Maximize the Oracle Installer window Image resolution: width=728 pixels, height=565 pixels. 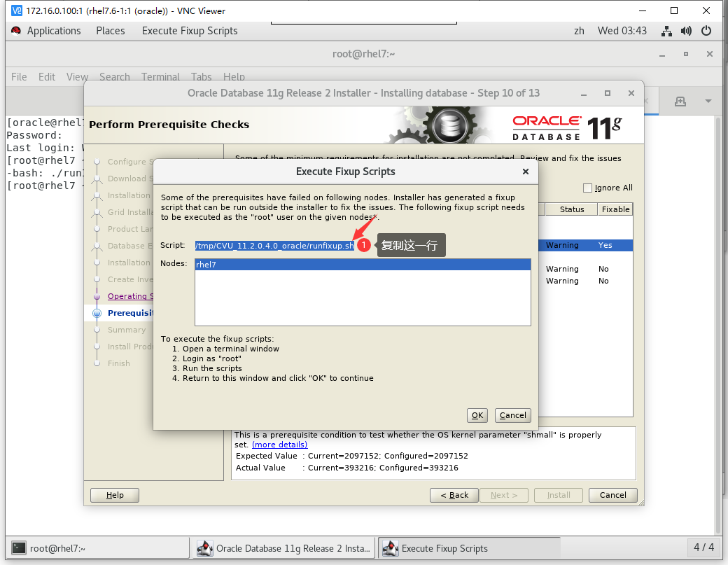[608, 93]
